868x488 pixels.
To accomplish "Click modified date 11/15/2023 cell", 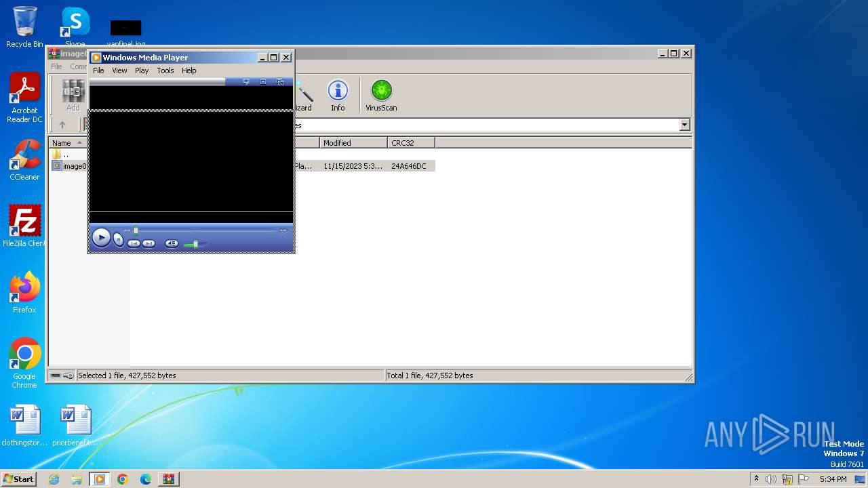I will [x=353, y=166].
